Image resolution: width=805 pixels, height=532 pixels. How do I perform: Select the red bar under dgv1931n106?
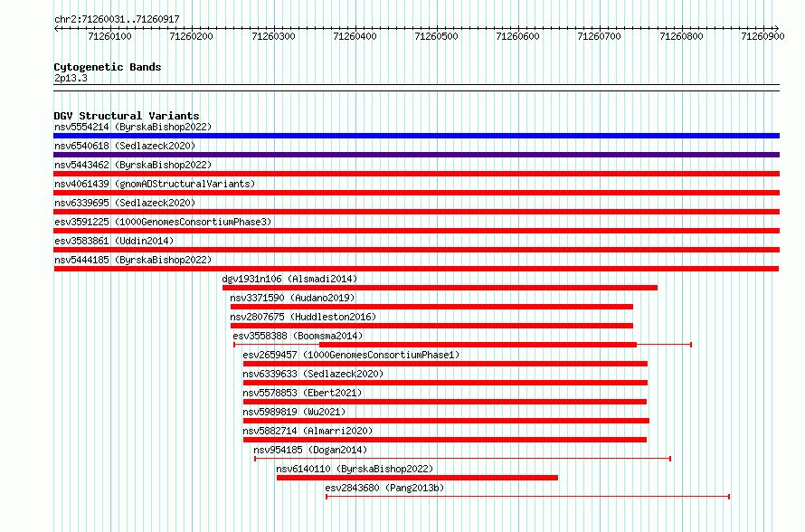(x=440, y=288)
